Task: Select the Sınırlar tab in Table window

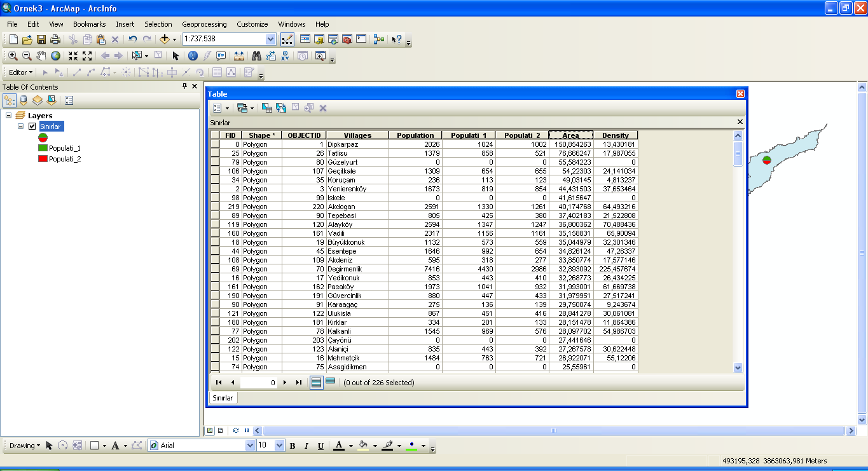Action: tap(223, 398)
